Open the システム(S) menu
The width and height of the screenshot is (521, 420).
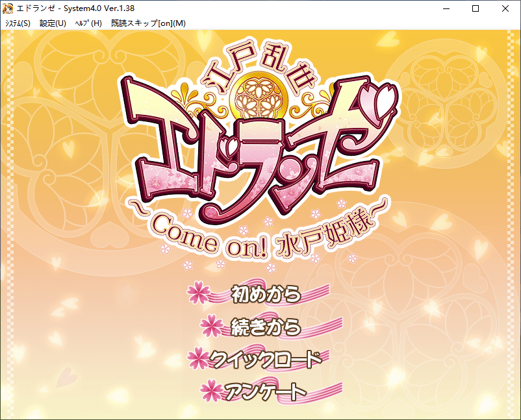(x=18, y=23)
